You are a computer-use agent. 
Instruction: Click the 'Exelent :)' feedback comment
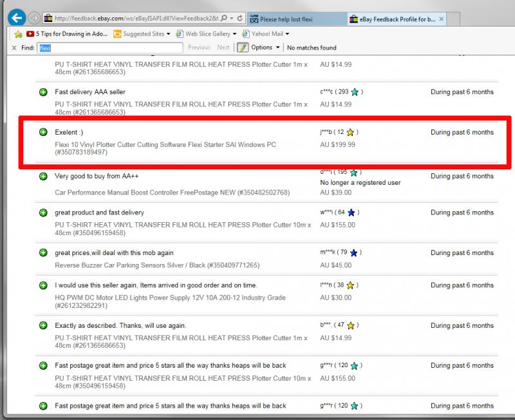pos(69,132)
